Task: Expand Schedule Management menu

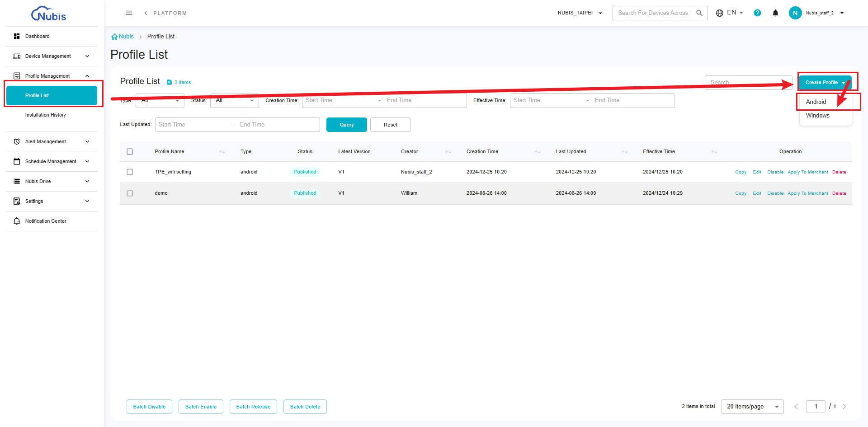Action: tap(87, 161)
